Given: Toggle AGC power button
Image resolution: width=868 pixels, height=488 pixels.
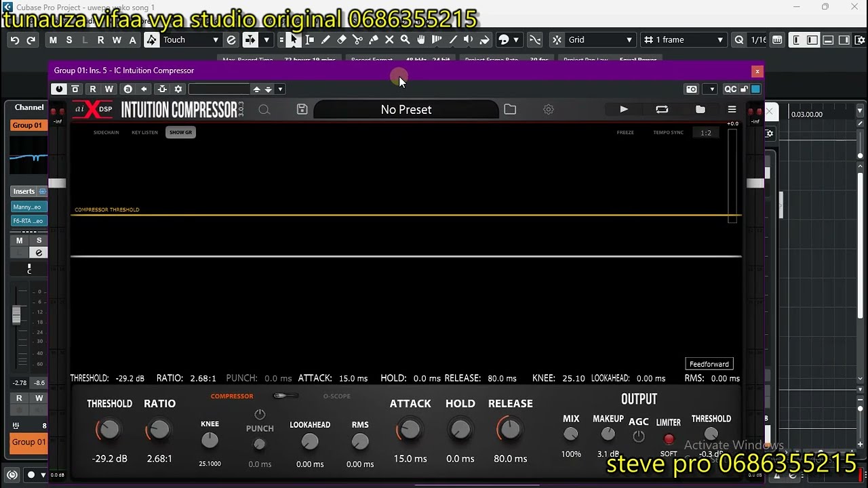Looking at the screenshot, I should pos(638,437).
